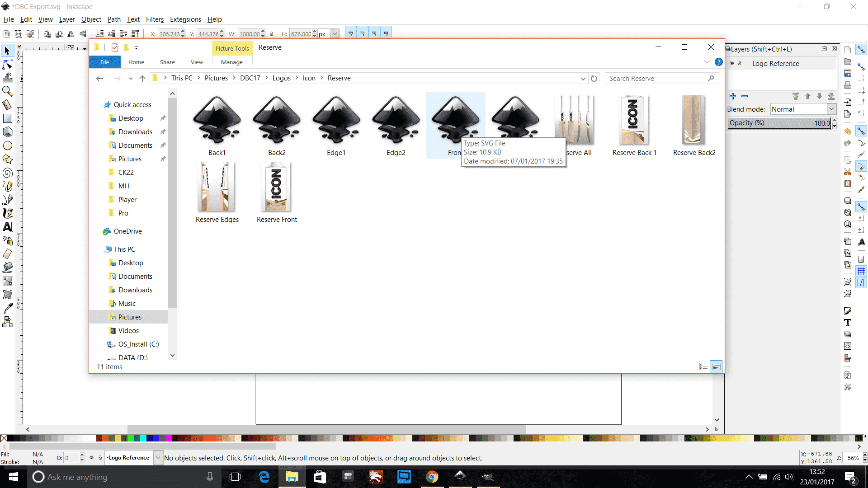
Task: Open the Inkscape Extensions menu
Action: coord(185,19)
